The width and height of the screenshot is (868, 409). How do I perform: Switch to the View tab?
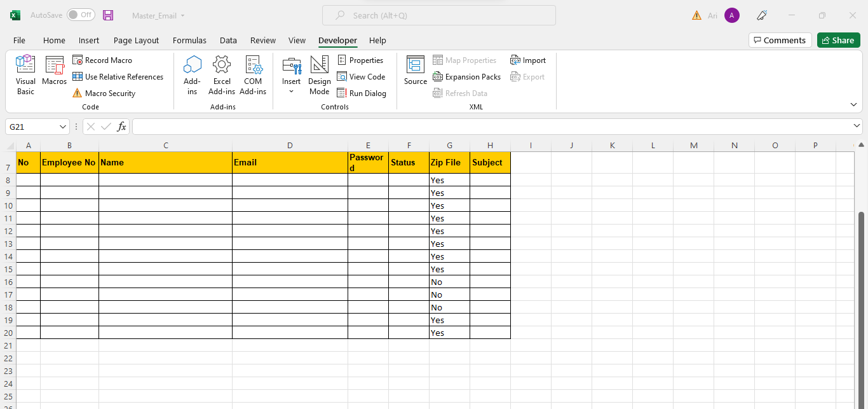point(297,40)
